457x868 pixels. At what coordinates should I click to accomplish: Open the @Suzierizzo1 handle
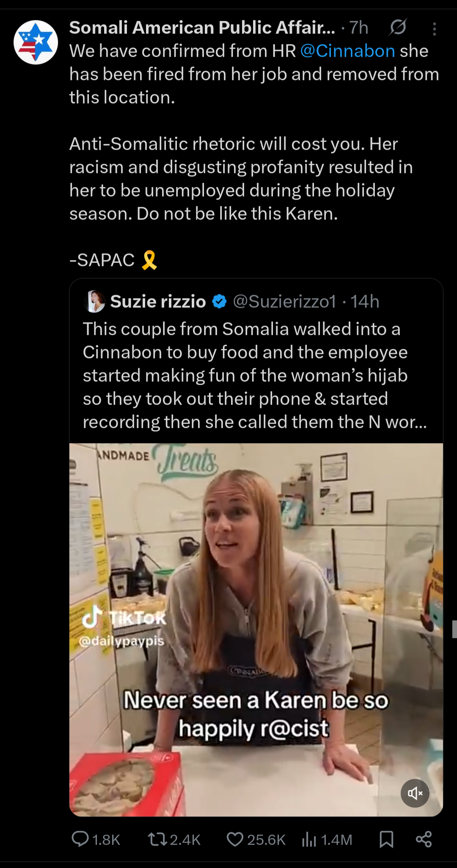284,301
